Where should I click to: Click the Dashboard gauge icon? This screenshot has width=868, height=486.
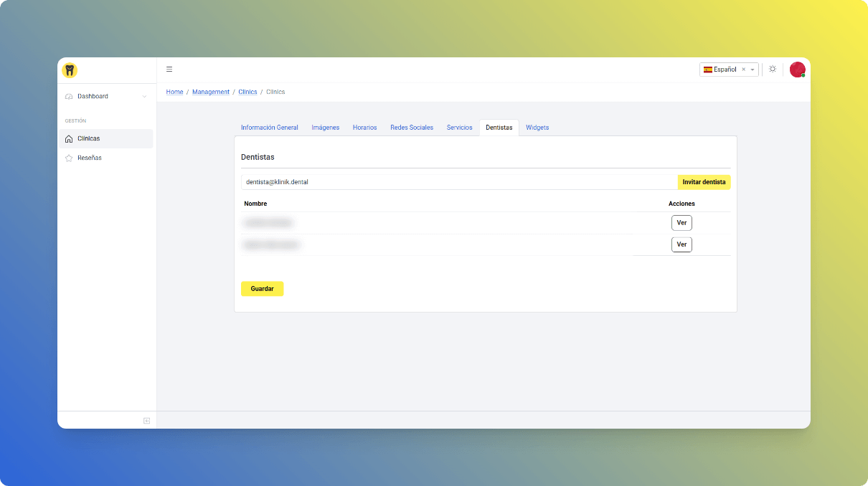69,97
